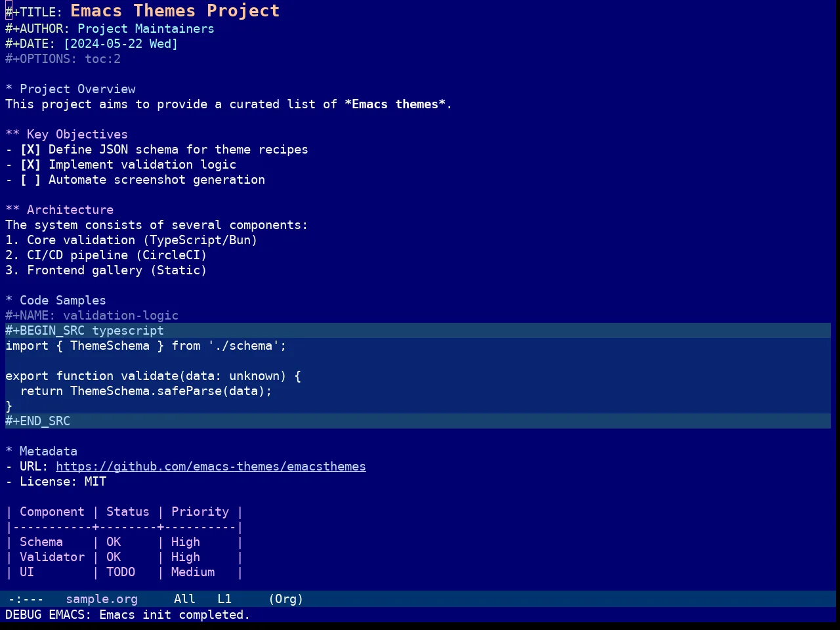Image resolution: width=840 pixels, height=630 pixels.
Task: Click list item 'Core validation (TypeScript/Bun)'
Action: [x=142, y=240]
